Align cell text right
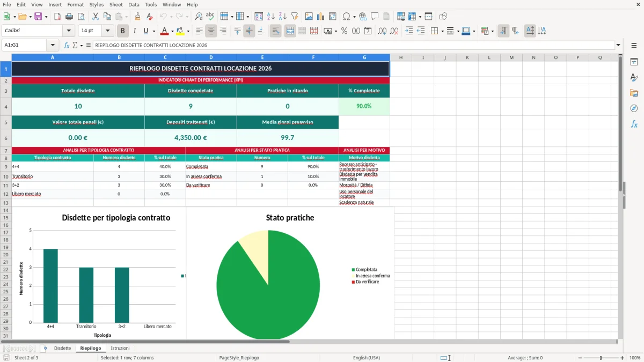Viewport: 644px width, 362px height. [223, 31]
